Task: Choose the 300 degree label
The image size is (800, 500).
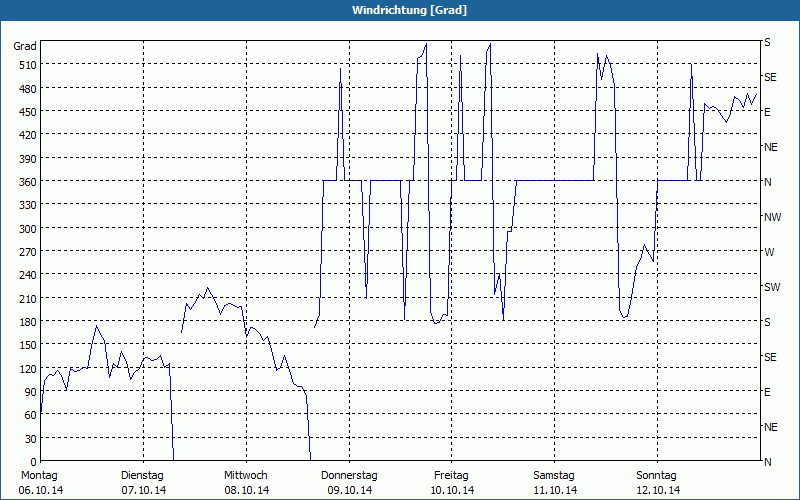Action: click(28, 229)
